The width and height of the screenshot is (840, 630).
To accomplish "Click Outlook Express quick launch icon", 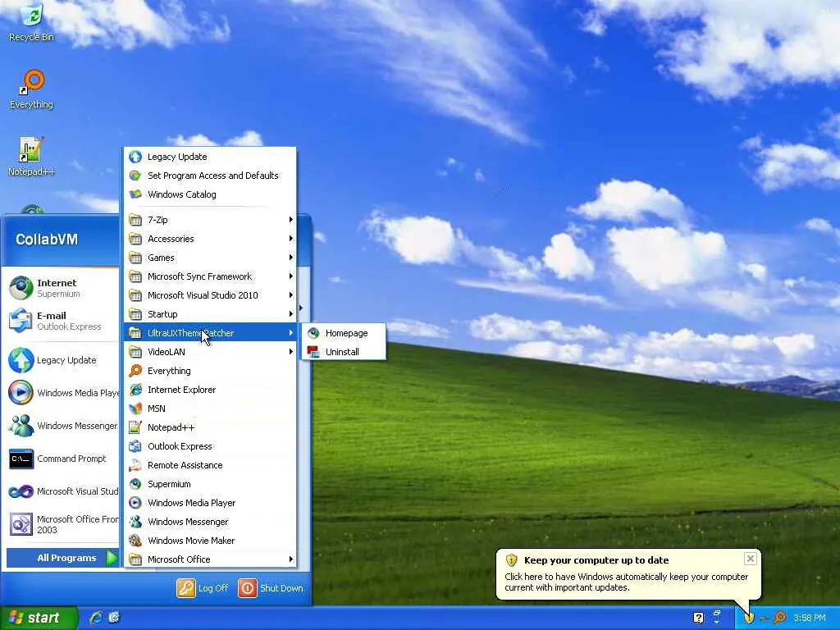I will (x=114, y=618).
